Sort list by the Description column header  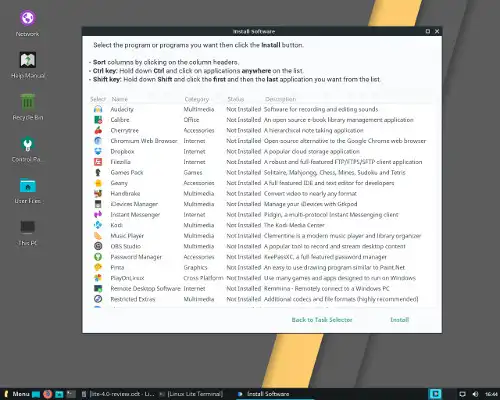click(280, 99)
